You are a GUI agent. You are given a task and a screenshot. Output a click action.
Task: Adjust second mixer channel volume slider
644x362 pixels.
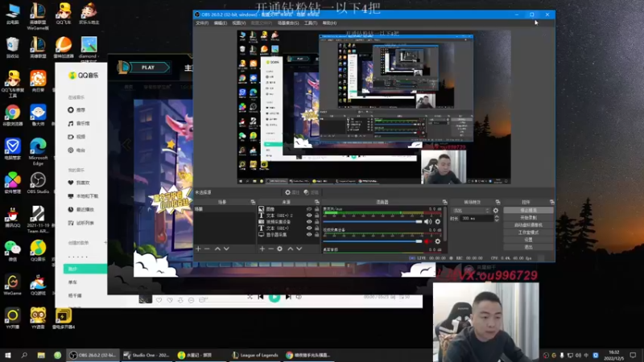click(x=373, y=241)
